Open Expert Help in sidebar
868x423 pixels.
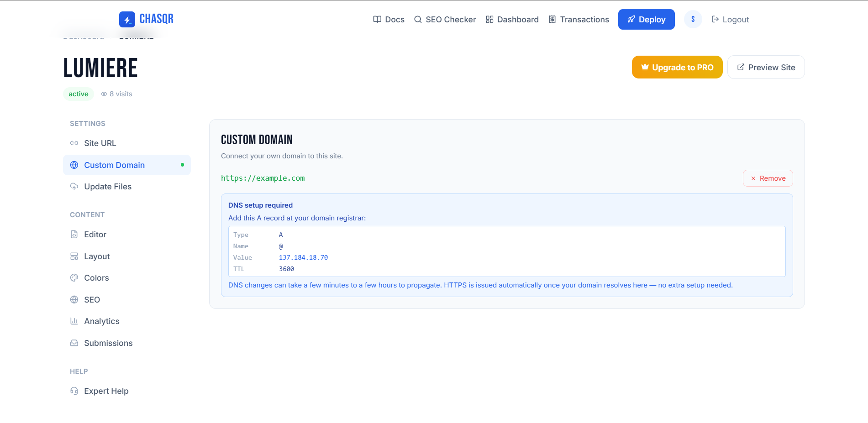point(127,391)
